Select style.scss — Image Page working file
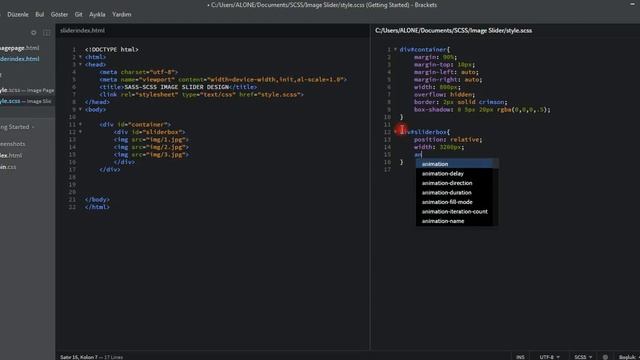The height and width of the screenshot is (360, 640). click(x=27, y=90)
